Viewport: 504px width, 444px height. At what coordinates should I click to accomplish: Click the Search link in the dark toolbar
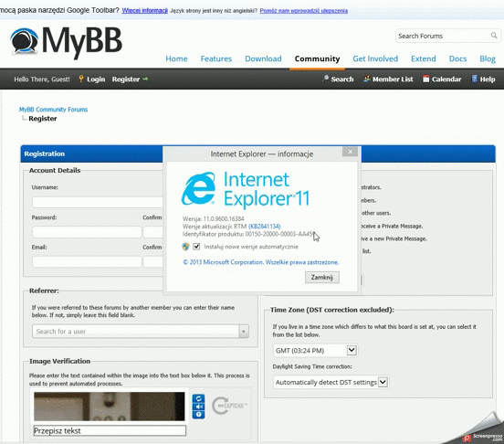342,79
